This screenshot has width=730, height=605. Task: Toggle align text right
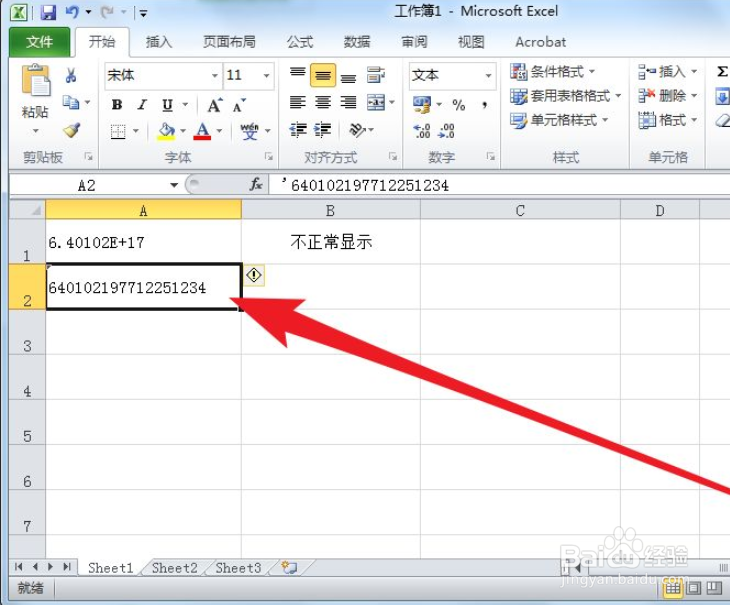pos(348,102)
